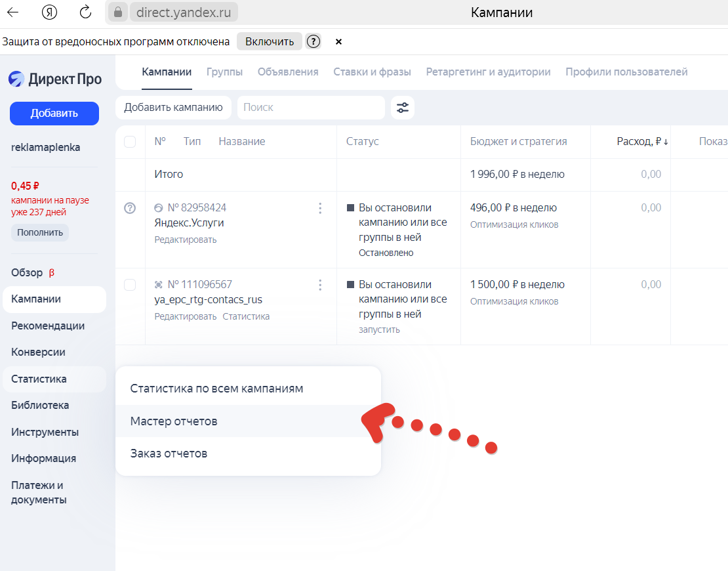The image size is (728, 571).
Task: Toggle the select-all campaigns checkbox
Action: (x=130, y=142)
